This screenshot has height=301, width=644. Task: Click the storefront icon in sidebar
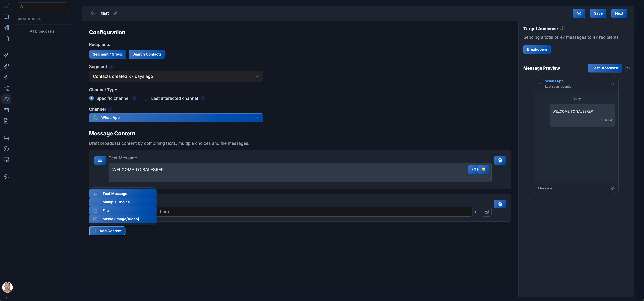coord(6,160)
